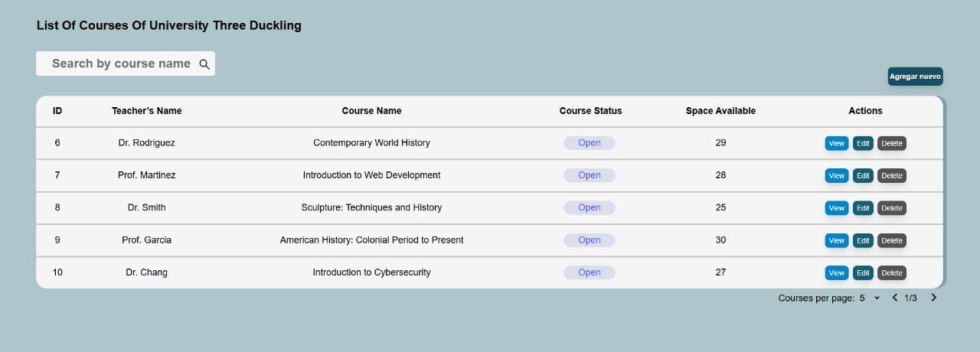Screen dimensions: 980x352
Task: Click the Course Name column header
Action: tap(371, 111)
